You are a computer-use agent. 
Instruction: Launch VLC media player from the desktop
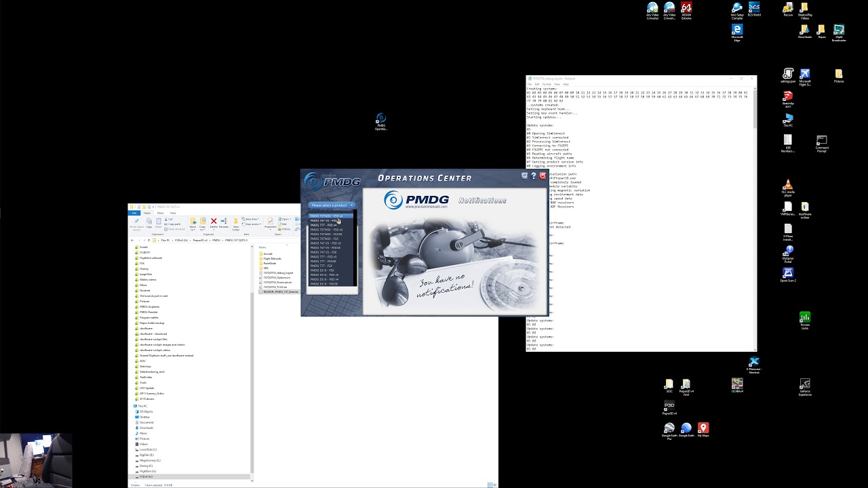[x=788, y=188]
